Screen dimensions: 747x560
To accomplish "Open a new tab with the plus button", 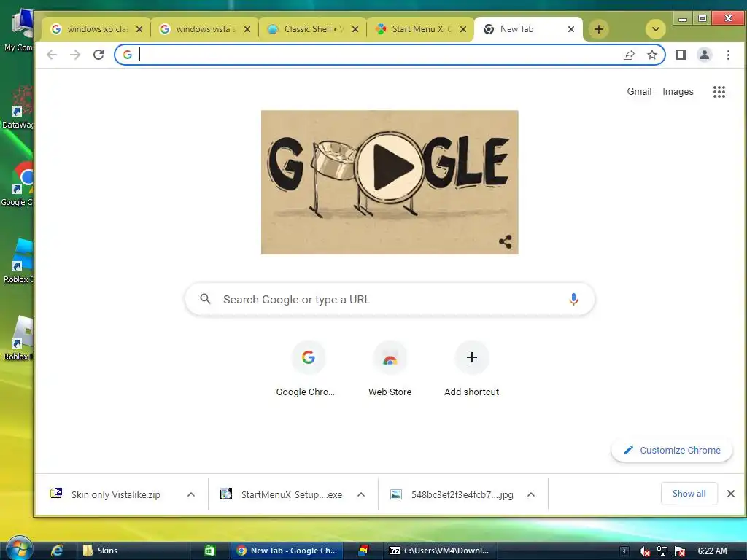I will [599, 29].
